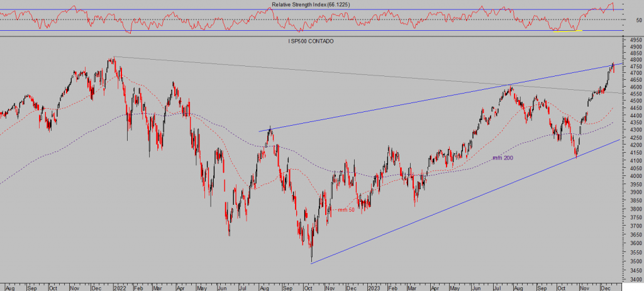The image size is (644, 291).
Task: Click the 4400 price axis label
Action: (636, 116)
